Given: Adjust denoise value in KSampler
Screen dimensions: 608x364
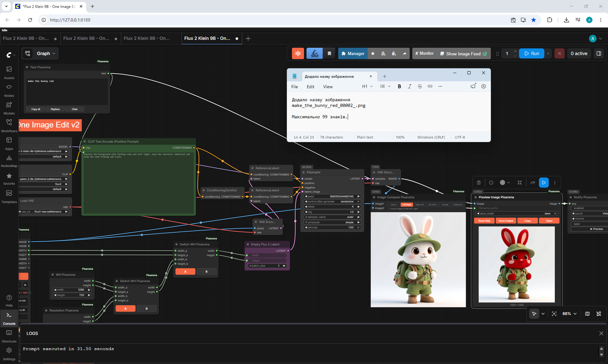Looking at the screenshot, I should (x=332, y=227).
